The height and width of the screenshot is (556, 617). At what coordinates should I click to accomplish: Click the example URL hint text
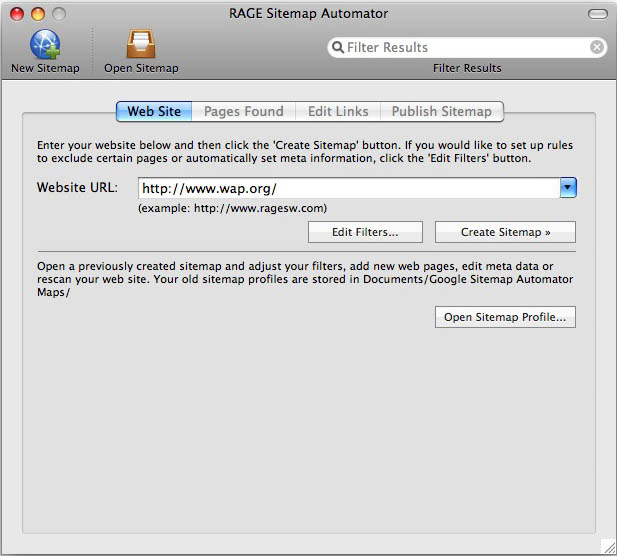pos(232,208)
